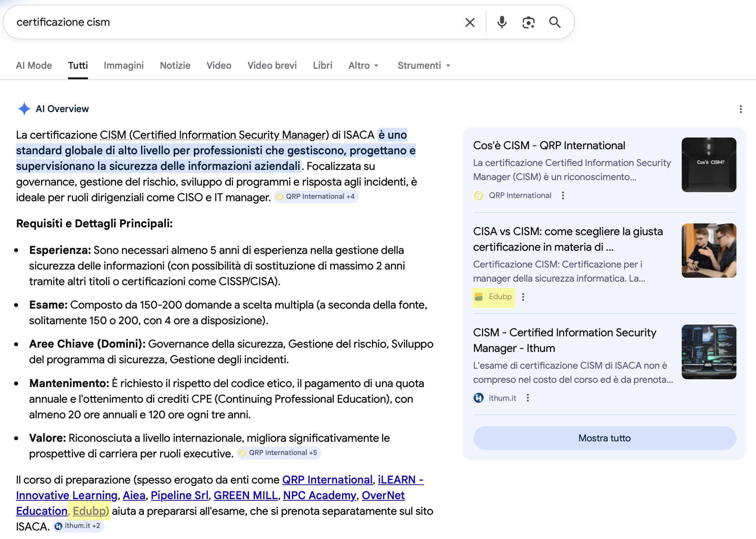756x539 pixels.
Task: Open Google Lens image search
Action: point(528,22)
